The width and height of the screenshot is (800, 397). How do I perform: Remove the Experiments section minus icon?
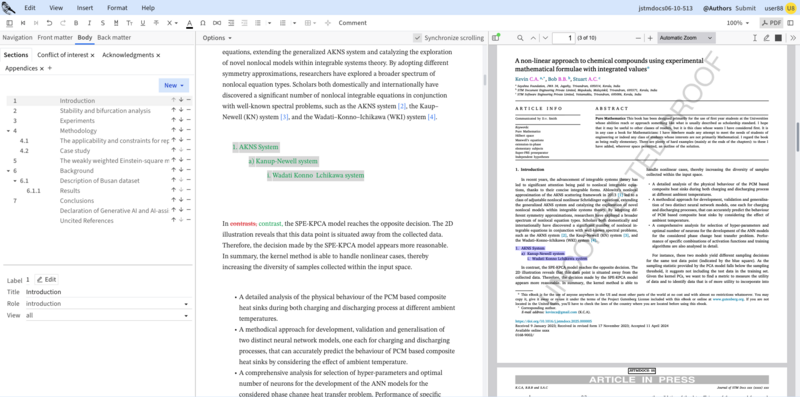(189, 120)
